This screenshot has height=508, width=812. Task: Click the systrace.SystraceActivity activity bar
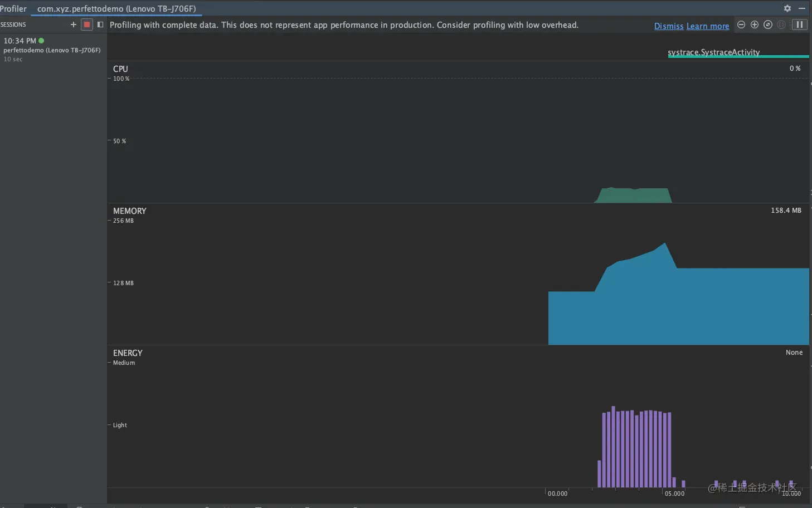click(738, 56)
